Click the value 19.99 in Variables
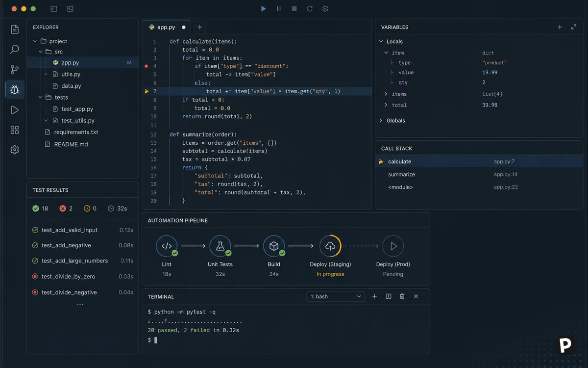 coord(490,73)
